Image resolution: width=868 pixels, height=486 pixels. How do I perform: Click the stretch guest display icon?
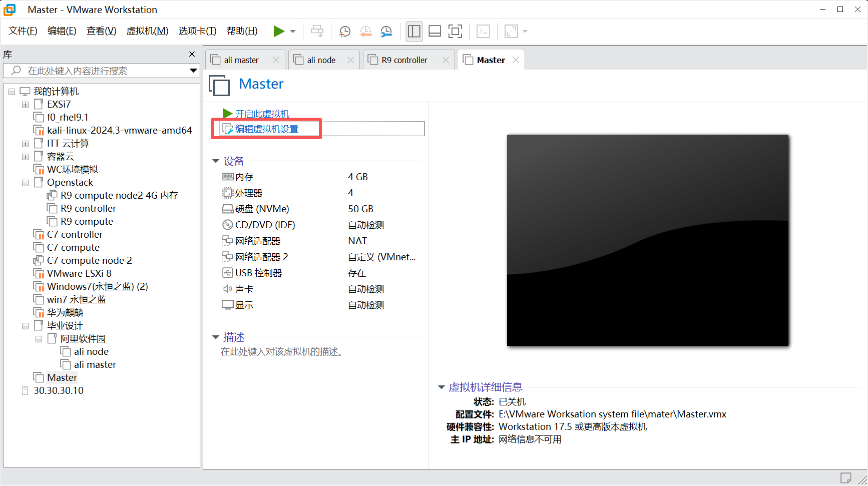(x=511, y=31)
